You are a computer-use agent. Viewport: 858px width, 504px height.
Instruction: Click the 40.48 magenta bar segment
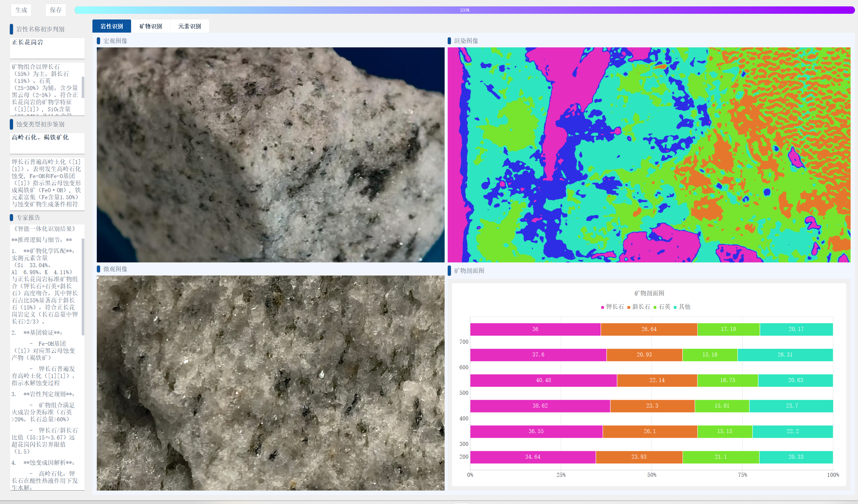(543, 380)
